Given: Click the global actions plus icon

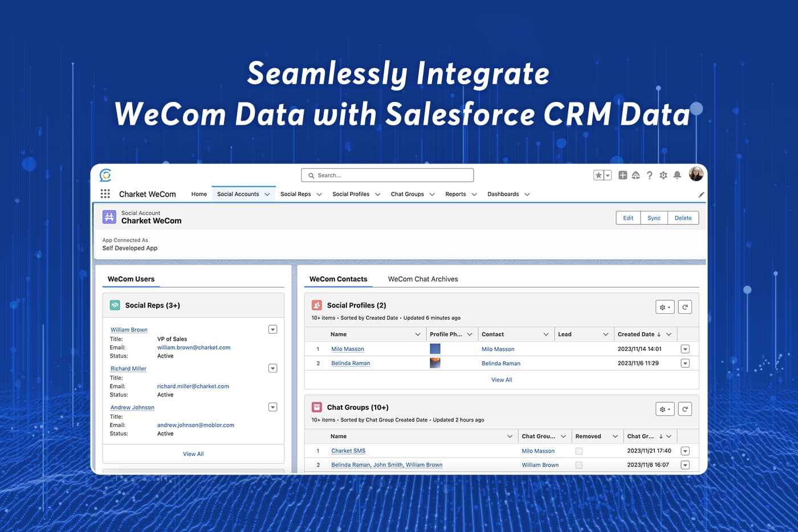Looking at the screenshot, I should [x=622, y=175].
